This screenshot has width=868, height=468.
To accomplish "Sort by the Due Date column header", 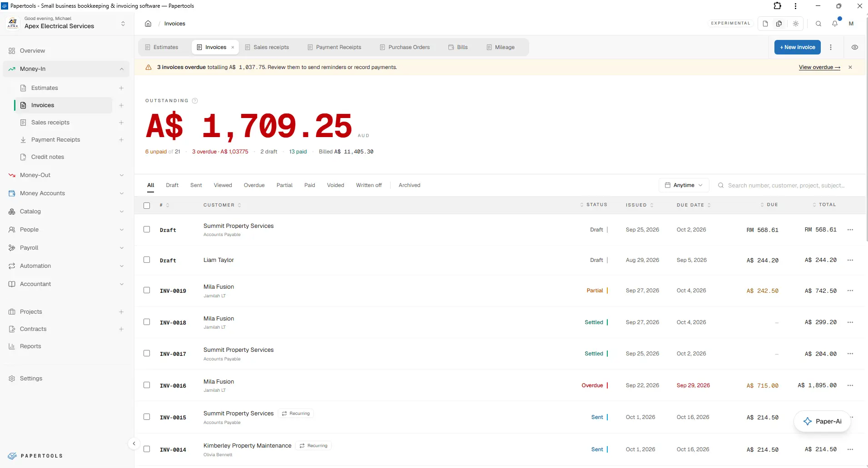I will pos(693,205).
